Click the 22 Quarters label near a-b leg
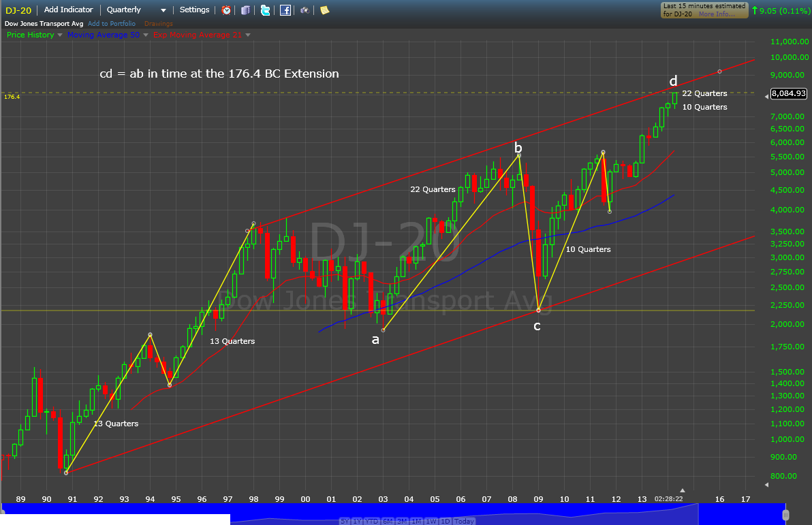 (433, 189)
